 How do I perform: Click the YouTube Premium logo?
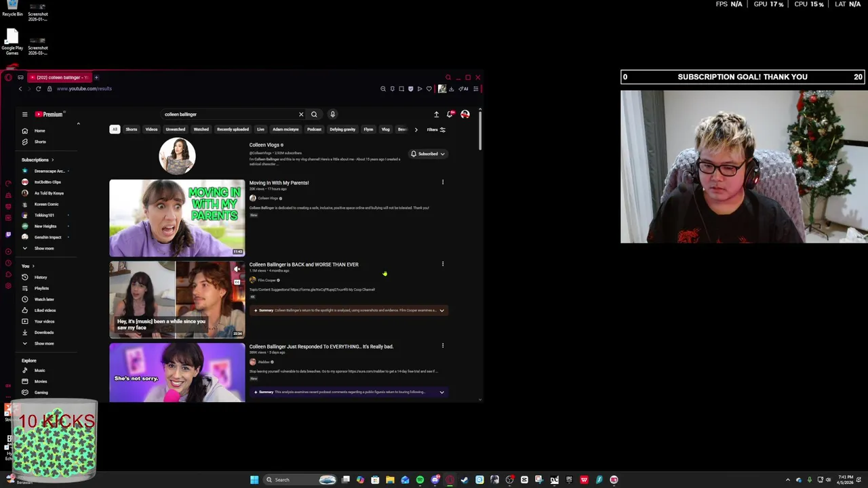click(49, 115)
